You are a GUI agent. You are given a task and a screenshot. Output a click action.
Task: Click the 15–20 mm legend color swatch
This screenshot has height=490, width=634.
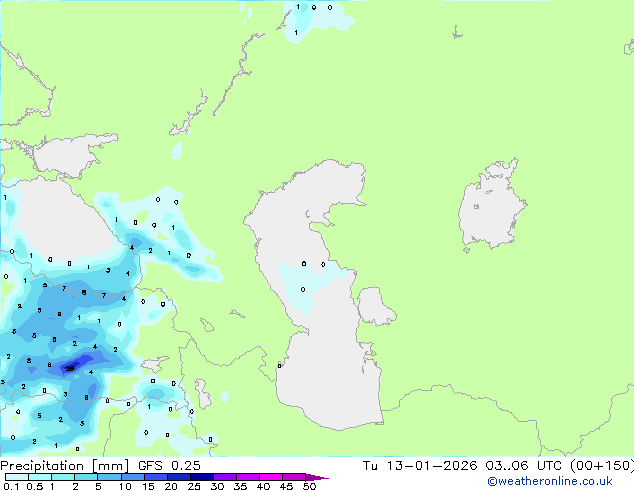click(x=156, y=477)
